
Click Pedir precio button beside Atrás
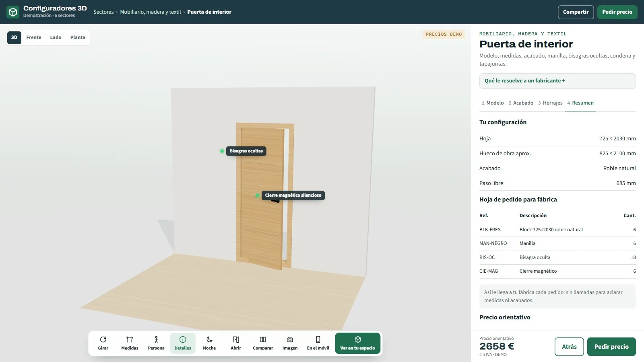click(x=611, y=347)
